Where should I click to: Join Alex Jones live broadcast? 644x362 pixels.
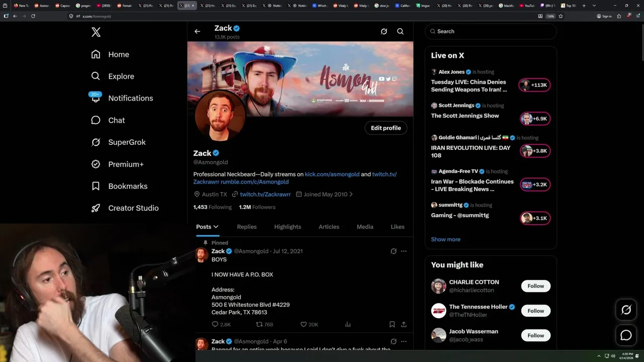pos(491,81)
